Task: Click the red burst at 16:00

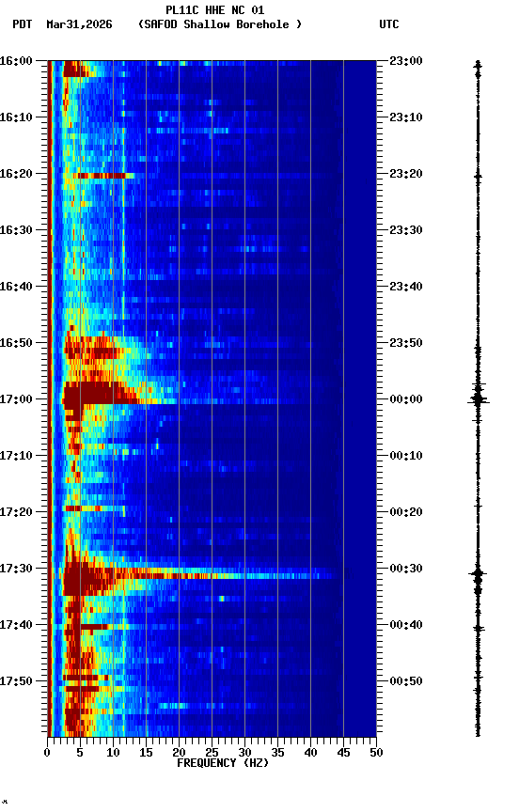Action: click(75, 70)
